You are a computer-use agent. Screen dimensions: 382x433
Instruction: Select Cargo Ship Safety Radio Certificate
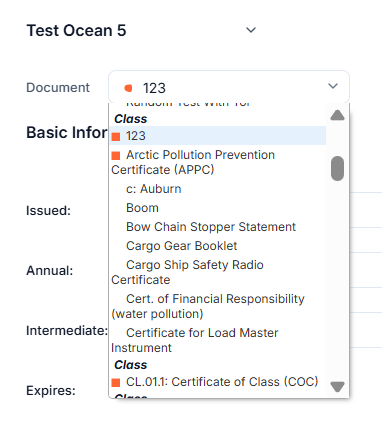click(x=218, y=272)
